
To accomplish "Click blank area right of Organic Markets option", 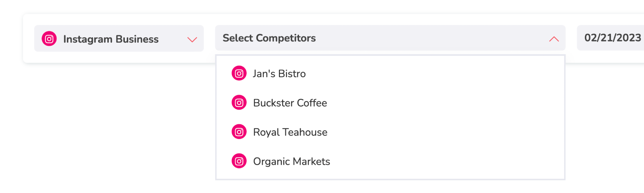I will click(x=447, y=161).
